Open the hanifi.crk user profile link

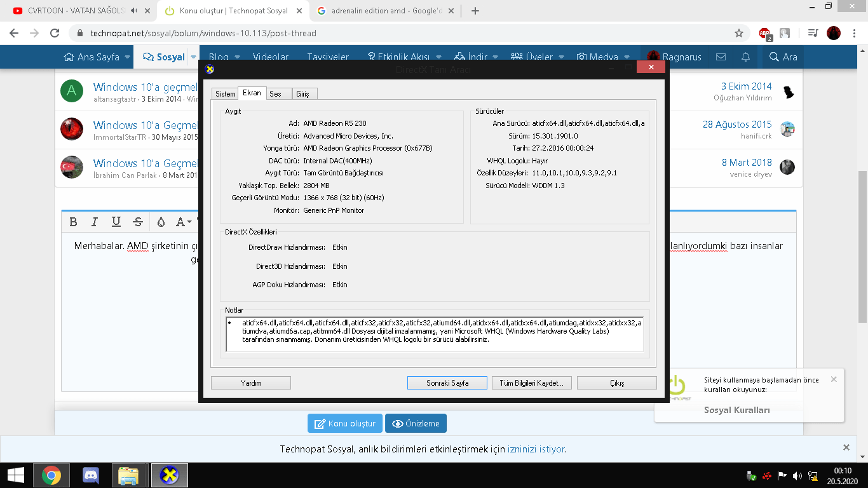click(756, 136)
